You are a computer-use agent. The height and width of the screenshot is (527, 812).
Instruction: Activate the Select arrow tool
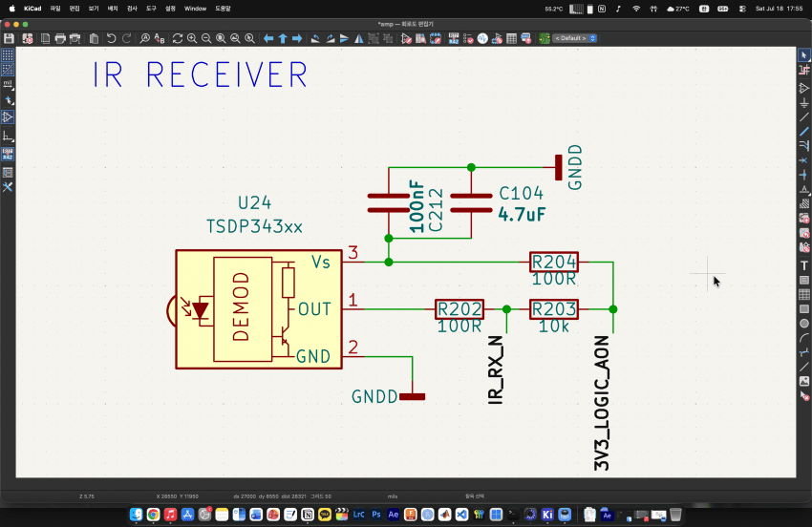point(804,55)
